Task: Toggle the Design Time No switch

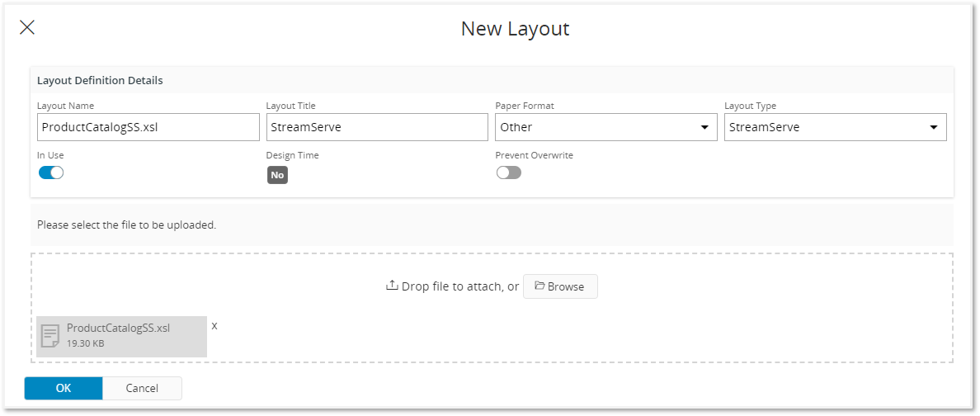Action: [277, 175]
